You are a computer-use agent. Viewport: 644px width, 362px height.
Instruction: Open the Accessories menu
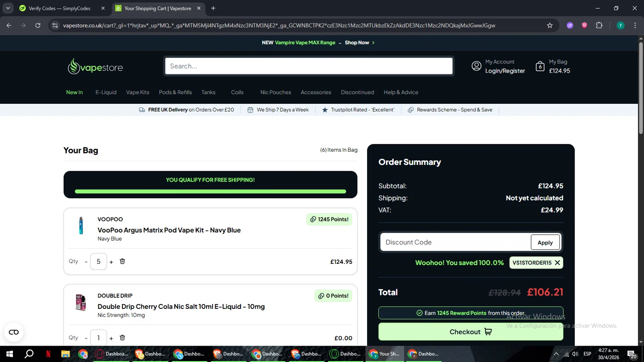pos(316,92)
